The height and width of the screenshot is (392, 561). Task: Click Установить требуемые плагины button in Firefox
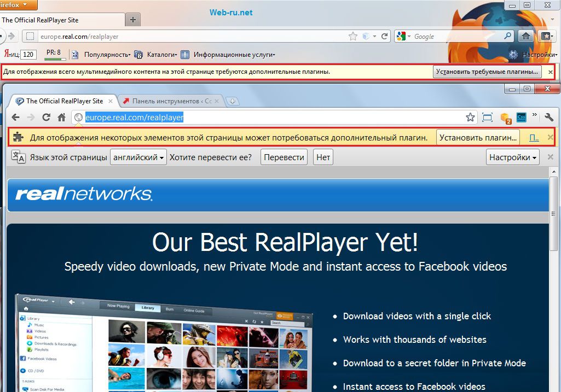487,72
